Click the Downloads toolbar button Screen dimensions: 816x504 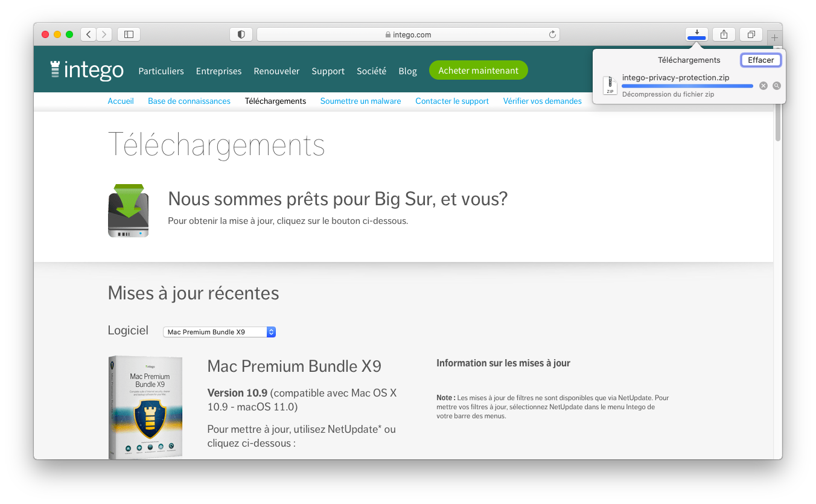(x=696, y=34)
